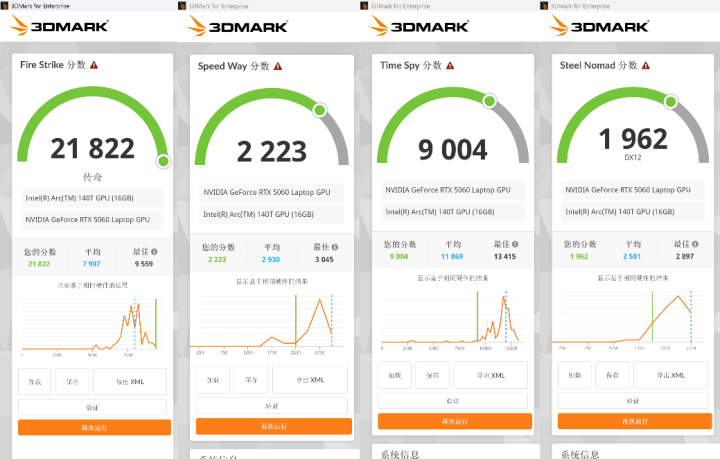
Task: Export Steel Nomad result as XML
Action: [x=669, y=375]
